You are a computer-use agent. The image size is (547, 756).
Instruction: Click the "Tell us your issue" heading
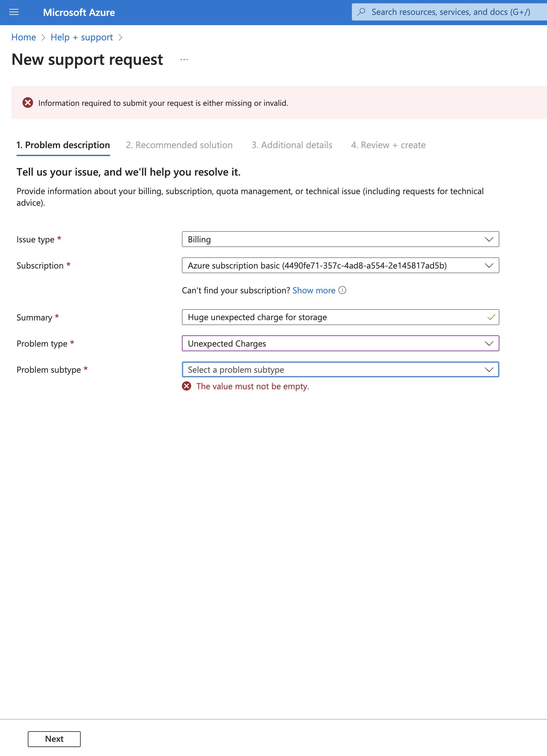(x=129, y=172)
